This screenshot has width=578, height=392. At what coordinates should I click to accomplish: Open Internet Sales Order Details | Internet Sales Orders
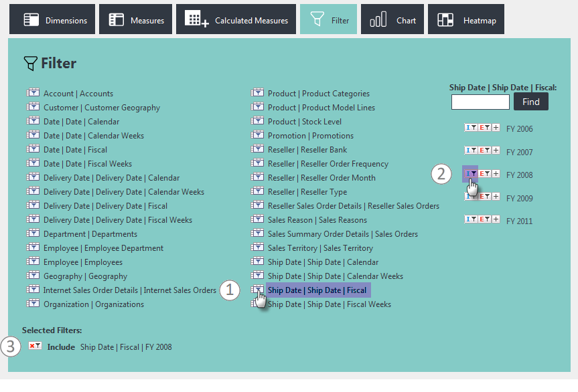(x=130, y=290)
